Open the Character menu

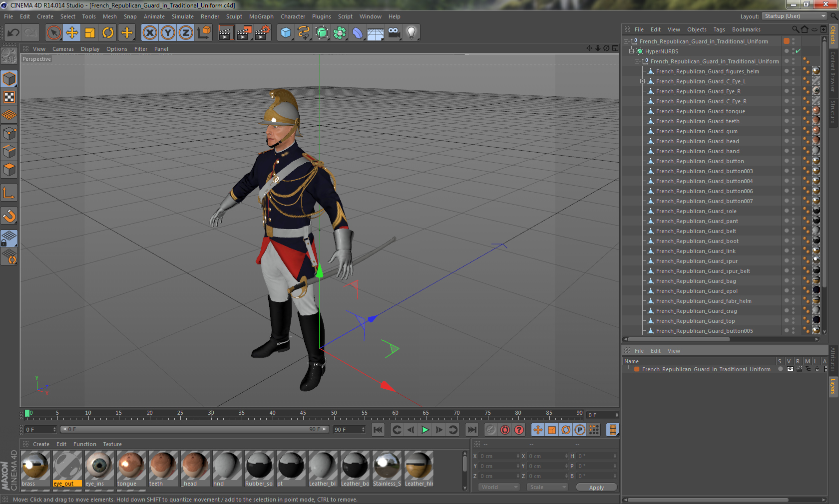point(293,16)
